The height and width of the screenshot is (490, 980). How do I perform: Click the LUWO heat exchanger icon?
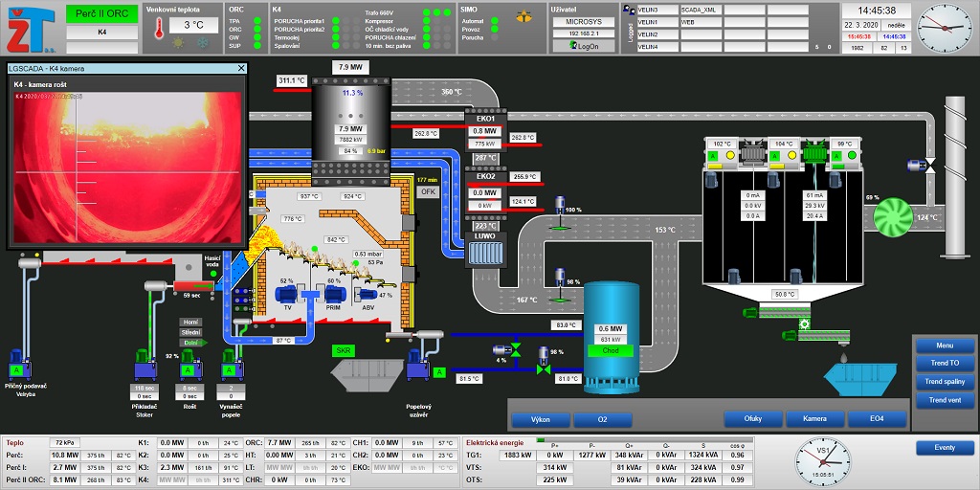(x=479, y=251)
